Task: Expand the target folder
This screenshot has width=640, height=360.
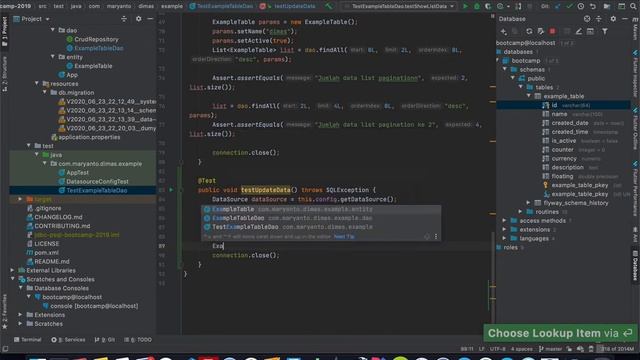Action: point(20,199)
